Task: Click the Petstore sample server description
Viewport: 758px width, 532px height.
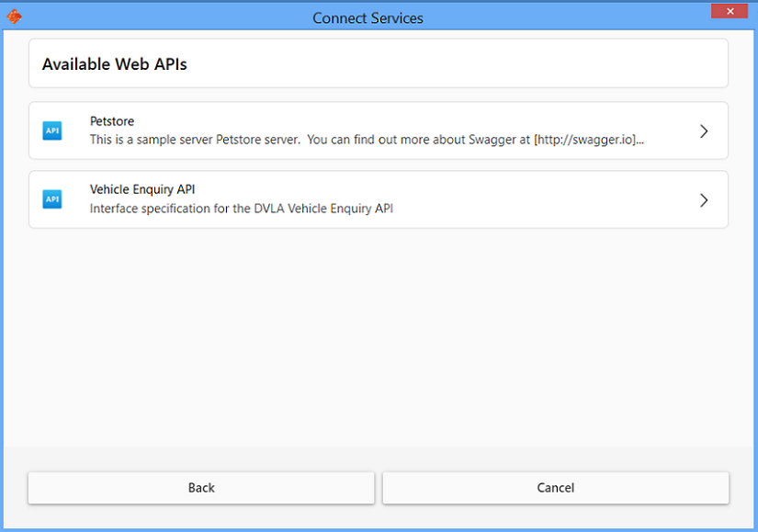Action: point(367,140)
